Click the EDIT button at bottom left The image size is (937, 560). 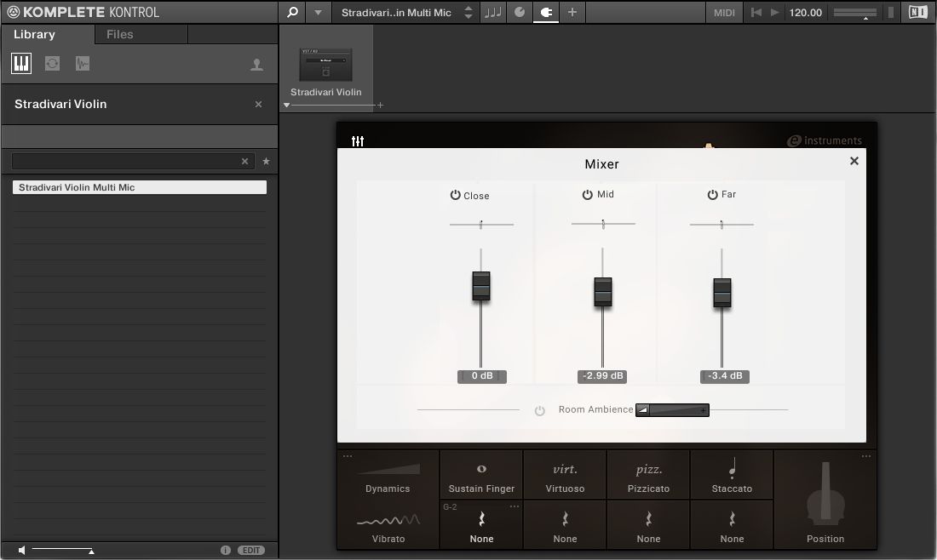[x=251, y=550]
